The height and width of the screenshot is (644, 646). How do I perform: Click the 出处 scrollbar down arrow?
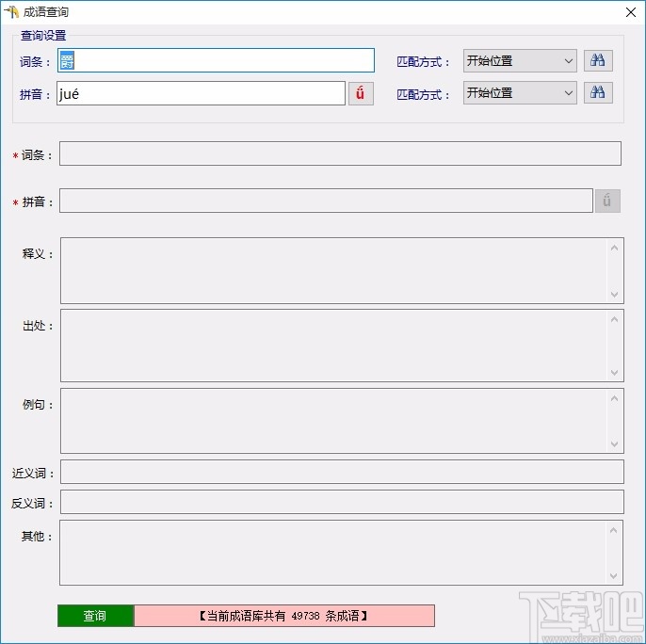(x=614, y=372)
